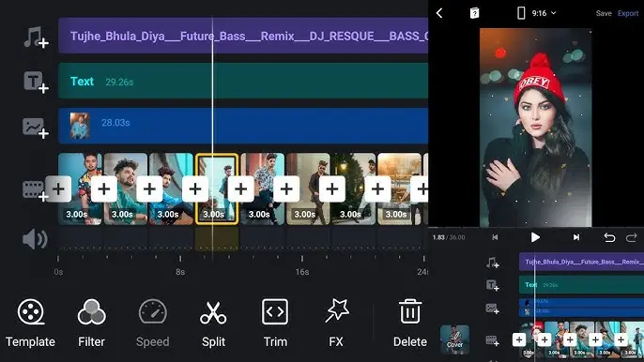
Task: Add transition plus left of the yellow-outlined clip
Action: [x=195, y=189]
